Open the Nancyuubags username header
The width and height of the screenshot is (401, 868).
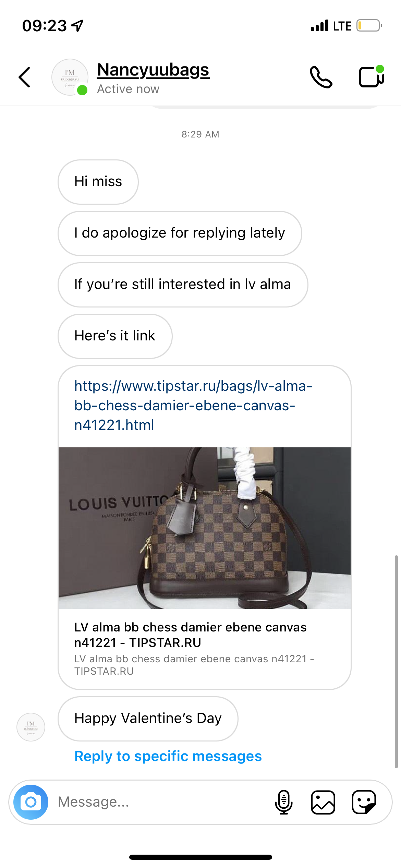153,70
